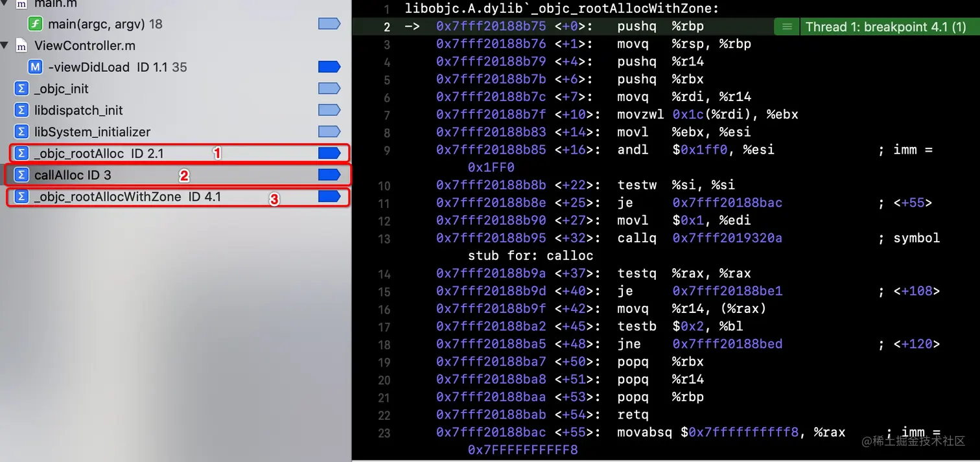Click the movq %r14, (%rax) instruction

coord(692,308)
